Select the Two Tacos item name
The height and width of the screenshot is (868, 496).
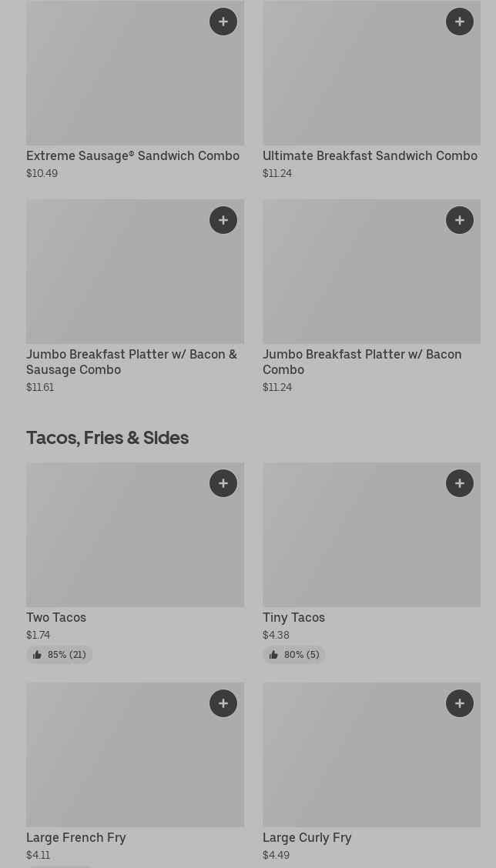[x=56, y=617]
